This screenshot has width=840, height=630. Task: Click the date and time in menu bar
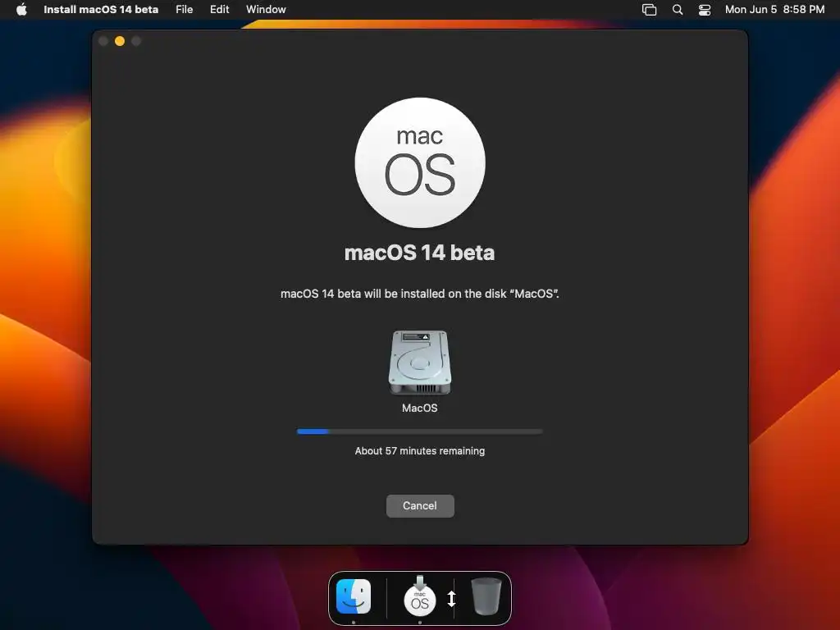pyautogui.click(x=774, y=9)
